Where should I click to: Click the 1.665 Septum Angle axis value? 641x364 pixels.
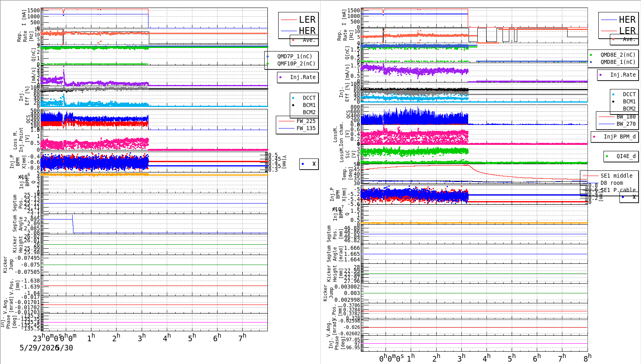click(x=352, y=254)
